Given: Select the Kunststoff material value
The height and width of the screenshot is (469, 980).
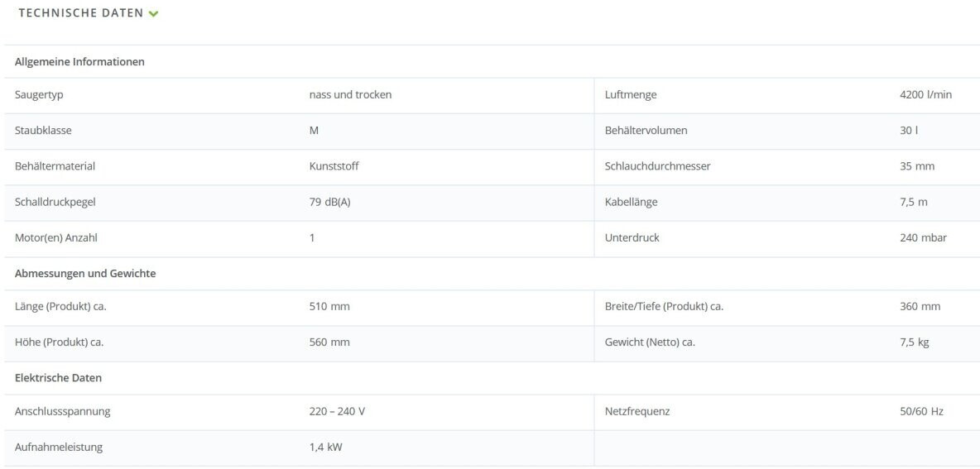Looking at the screenshot, I should tap(334, 165).
